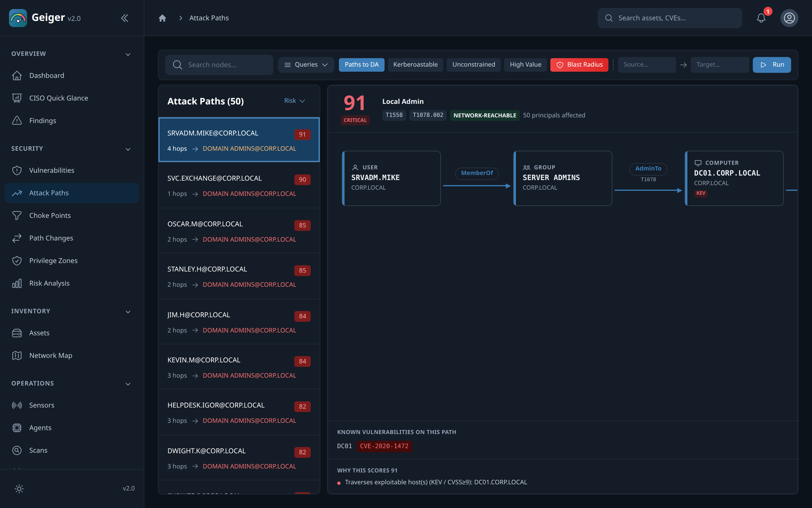Click the SRVADM.MIKE user node

[391, 178]
